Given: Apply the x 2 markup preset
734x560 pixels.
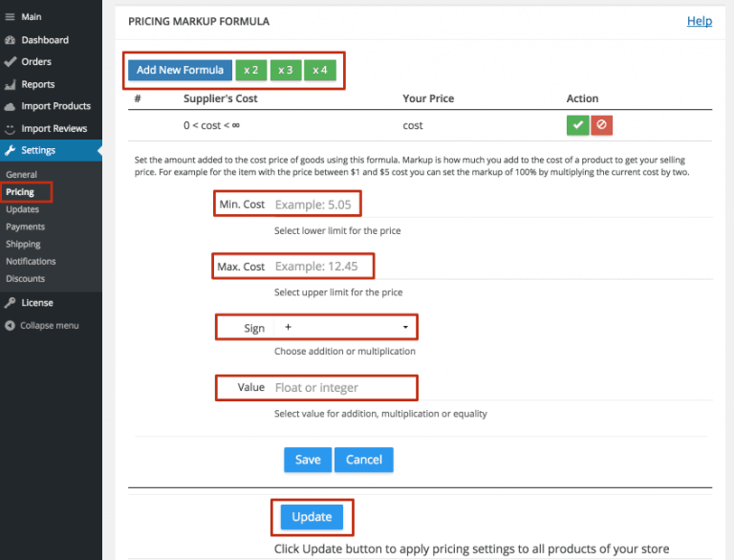Looking at the screenshot, I should coord(251,70).
